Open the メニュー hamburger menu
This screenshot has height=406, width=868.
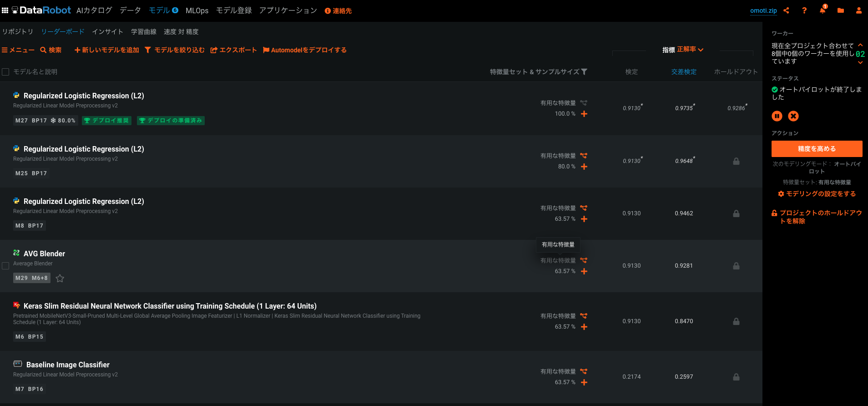(x=18, y=50)
